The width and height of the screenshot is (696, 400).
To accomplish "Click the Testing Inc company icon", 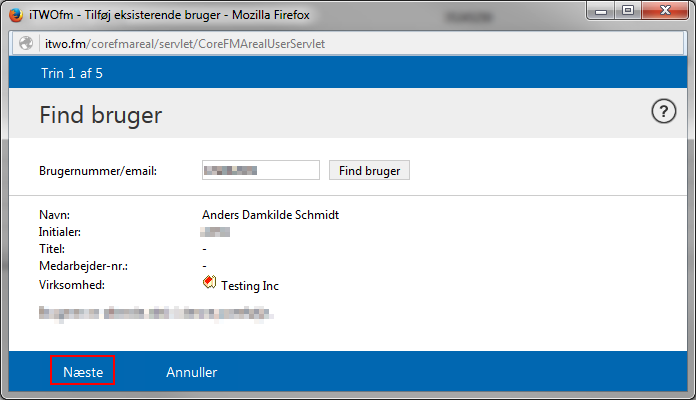I will click(x=209, y=284).
